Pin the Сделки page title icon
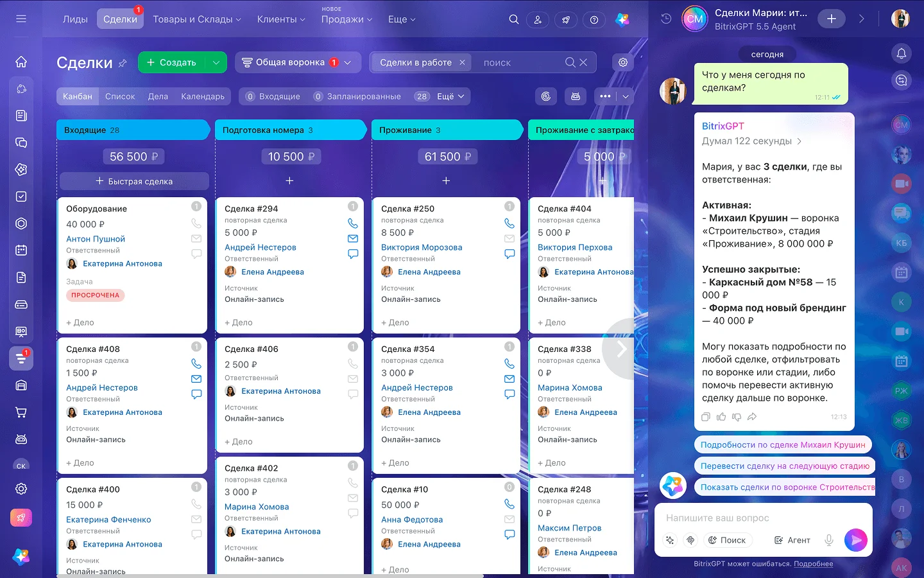 pos(123,63)
